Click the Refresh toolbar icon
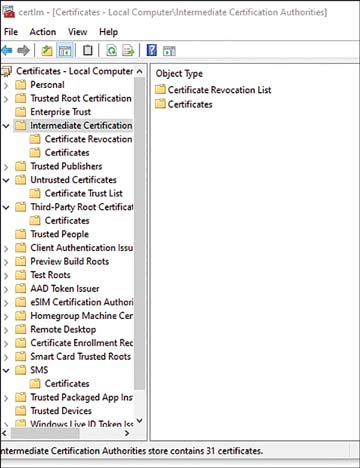Screen dimensions: 360x468 click(111, 51)
